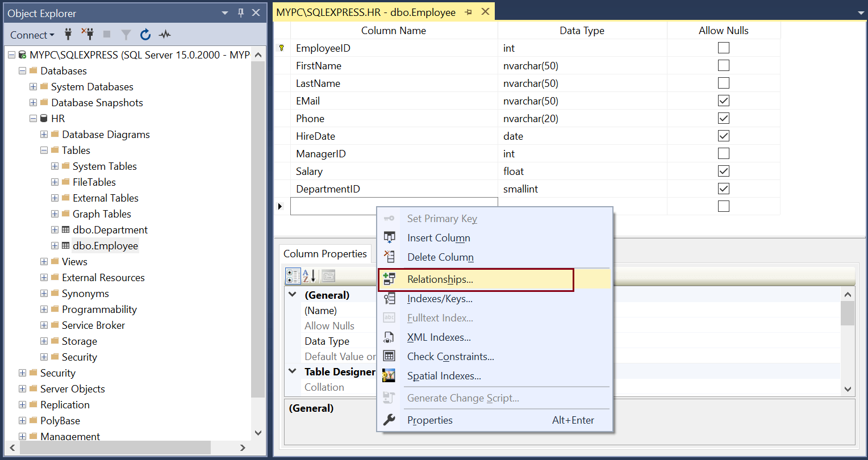The height and width of the screenshot is (460, 868).
Task: Uncheck Allow Nulls for the Salary column
Action: 723,172
